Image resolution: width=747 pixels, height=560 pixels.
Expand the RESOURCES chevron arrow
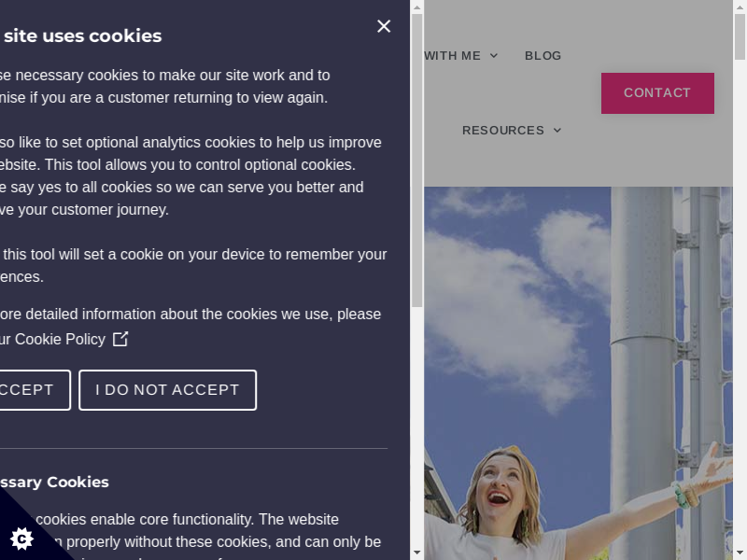click(557, 131)
